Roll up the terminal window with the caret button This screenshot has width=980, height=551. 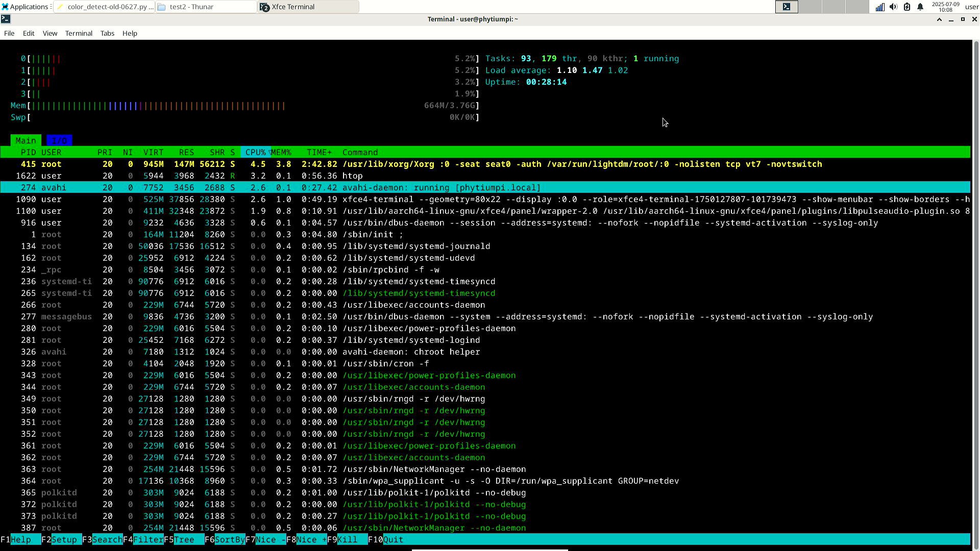(x=939, y=19)
